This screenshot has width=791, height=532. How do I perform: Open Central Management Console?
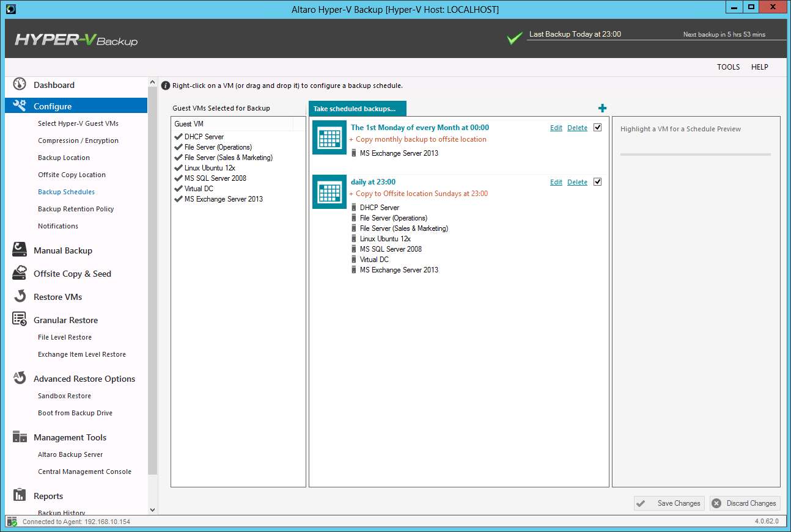pos(84,472)
